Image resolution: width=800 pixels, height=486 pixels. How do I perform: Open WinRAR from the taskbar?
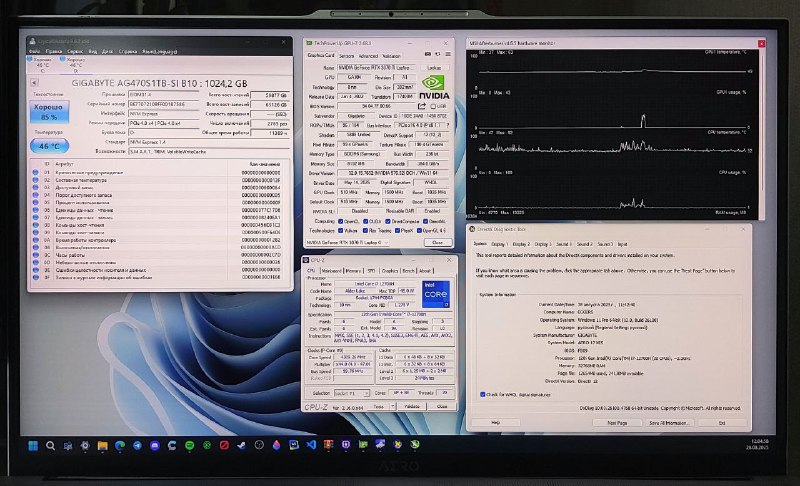coord(328,445)
